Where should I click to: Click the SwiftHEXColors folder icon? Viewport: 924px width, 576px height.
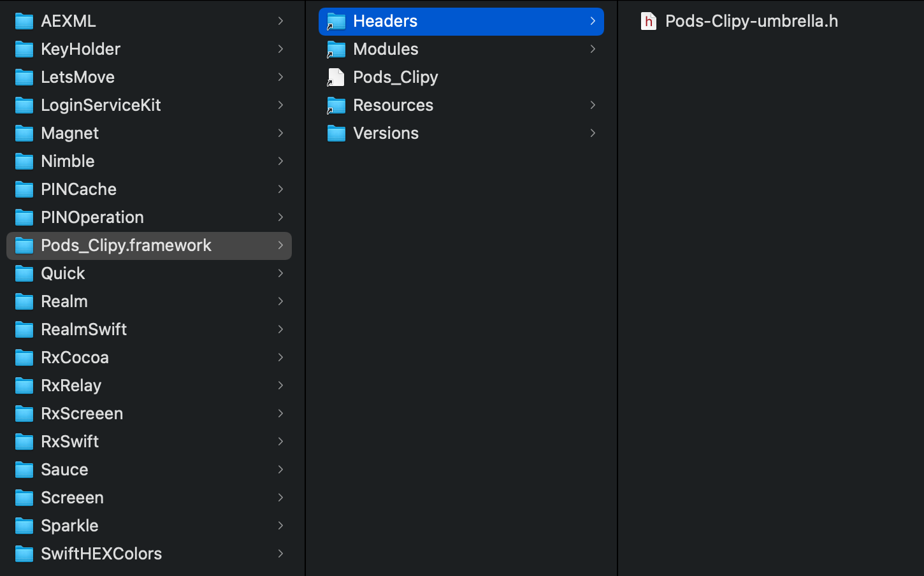24,554
